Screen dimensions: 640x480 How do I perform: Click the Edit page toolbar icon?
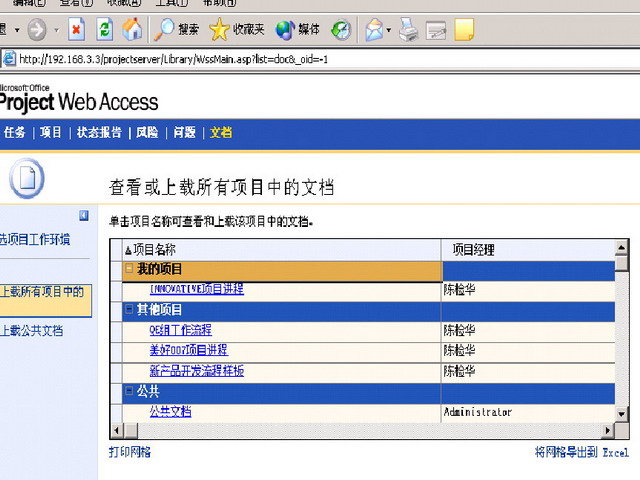click(436, 30)
